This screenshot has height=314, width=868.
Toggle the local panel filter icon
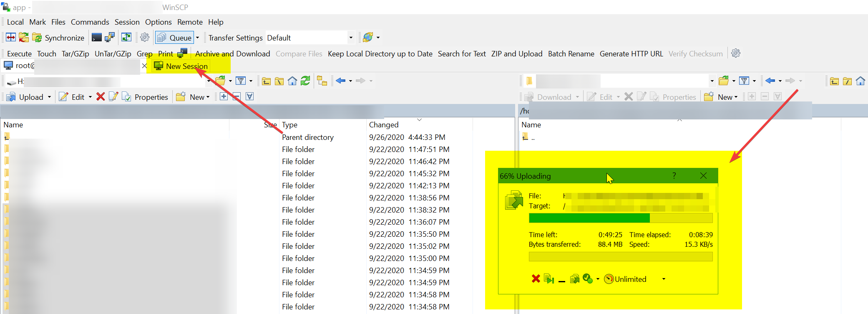(241, 81)
